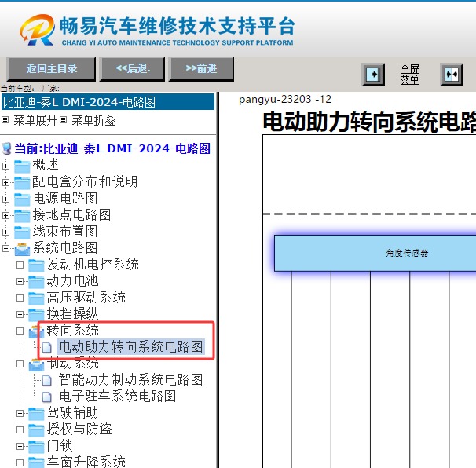Expand the 接地点电路图 plus sign

[5, 215]
